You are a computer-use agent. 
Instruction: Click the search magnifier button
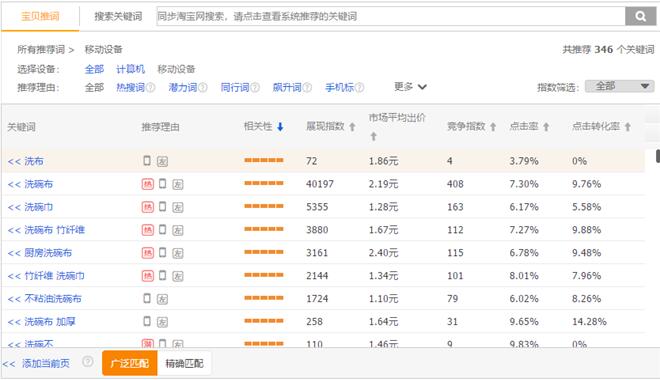[x=640, y=16]
